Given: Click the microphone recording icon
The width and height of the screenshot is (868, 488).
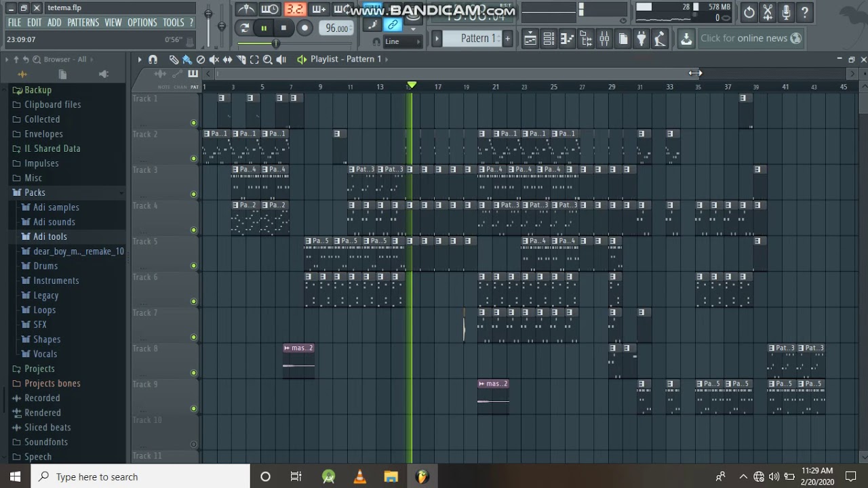Looking at the screenshot, I should pyautogui.click(x=786, y=12).
